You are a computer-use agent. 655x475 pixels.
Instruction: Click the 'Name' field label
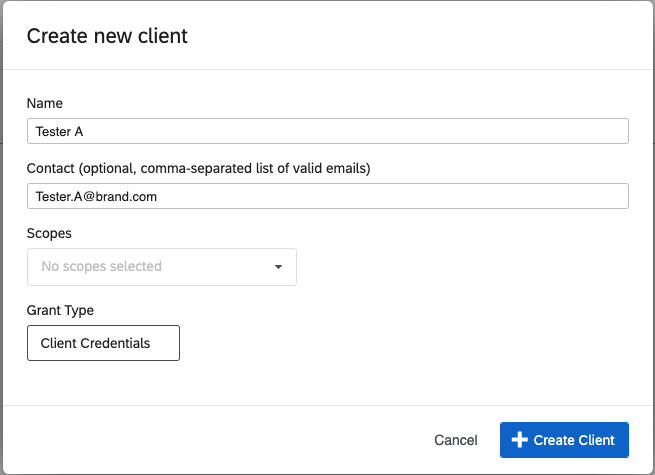(x=45, y=103)
